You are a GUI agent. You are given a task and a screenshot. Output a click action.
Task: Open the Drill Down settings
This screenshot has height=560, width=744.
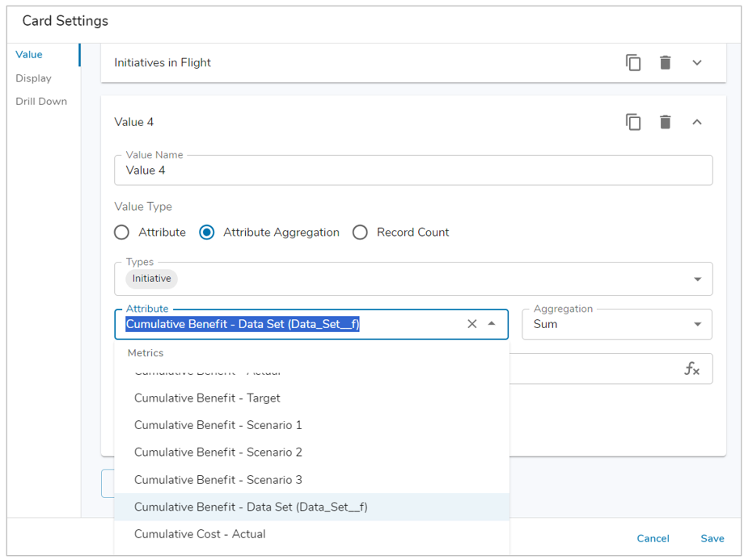pyautogui.click(x=40, y=101)
